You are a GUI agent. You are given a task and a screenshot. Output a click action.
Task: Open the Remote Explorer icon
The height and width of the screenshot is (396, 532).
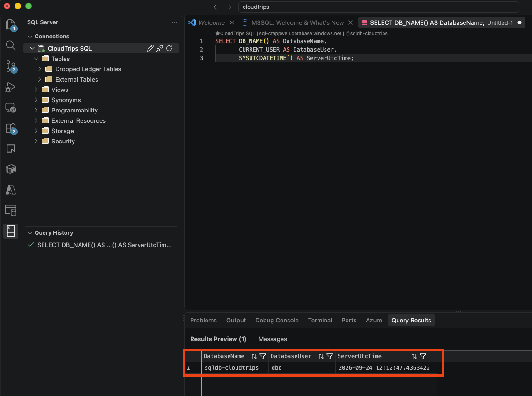tap(10, 108)
